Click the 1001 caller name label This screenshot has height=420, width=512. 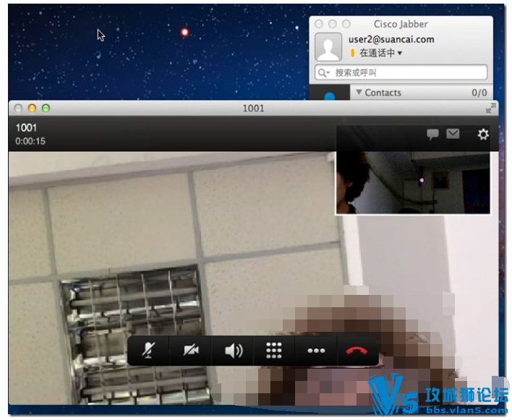26,128
